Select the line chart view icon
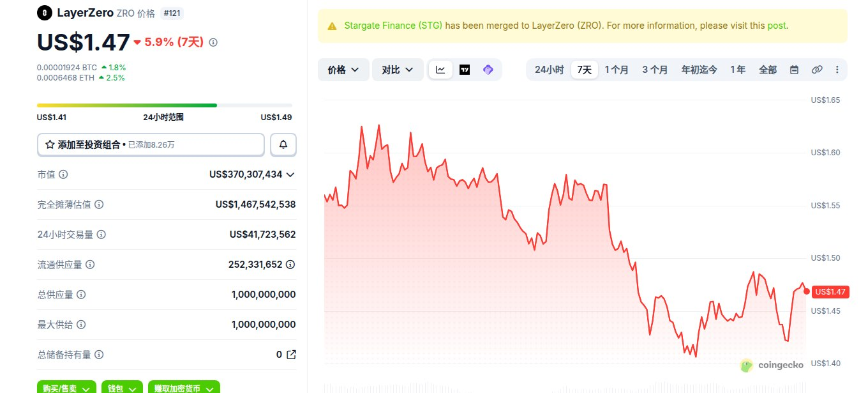The height and width of the screenshot is (393, 868). [441, 70]
